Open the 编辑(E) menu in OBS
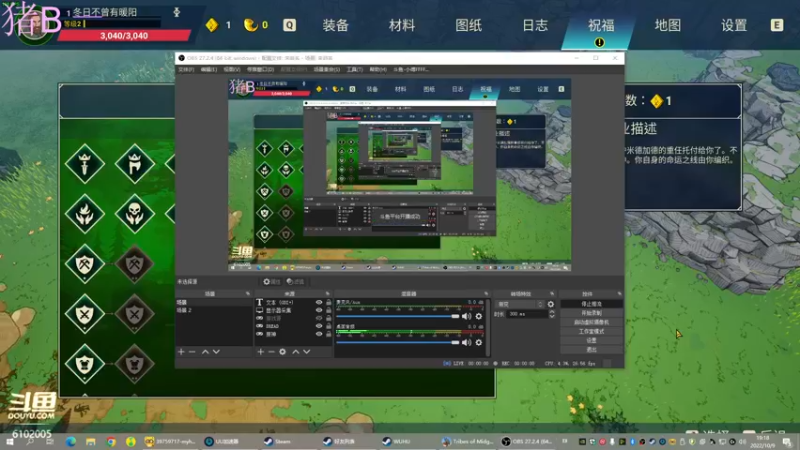 [209, 69]
